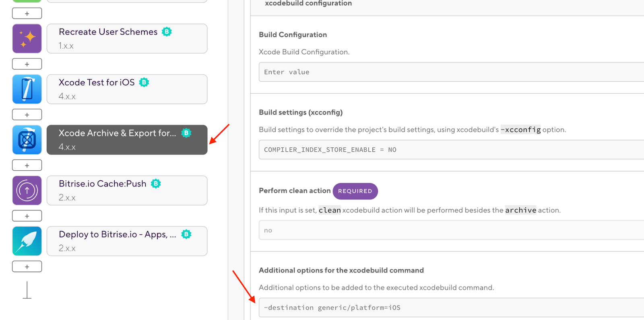Add step between Xcode Test and Xcode Archive

click(x=27, y=115)
